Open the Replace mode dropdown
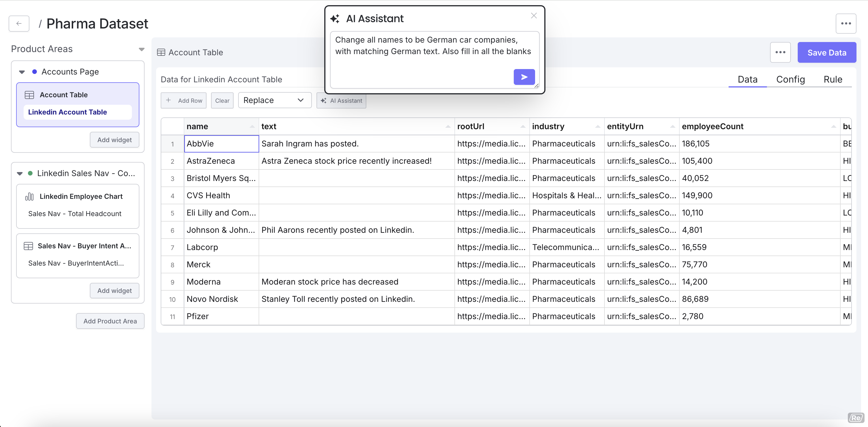The image size is (868, 427). 274,100
